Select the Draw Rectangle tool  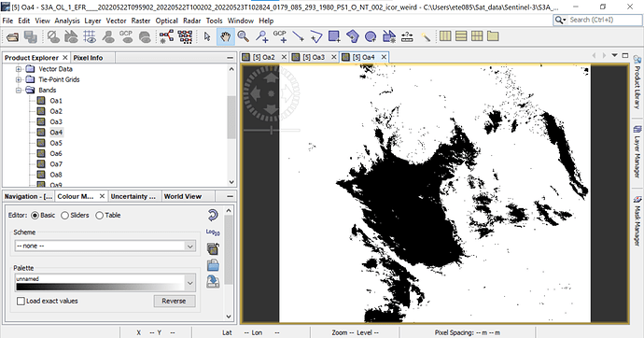(x=334, y=37)
